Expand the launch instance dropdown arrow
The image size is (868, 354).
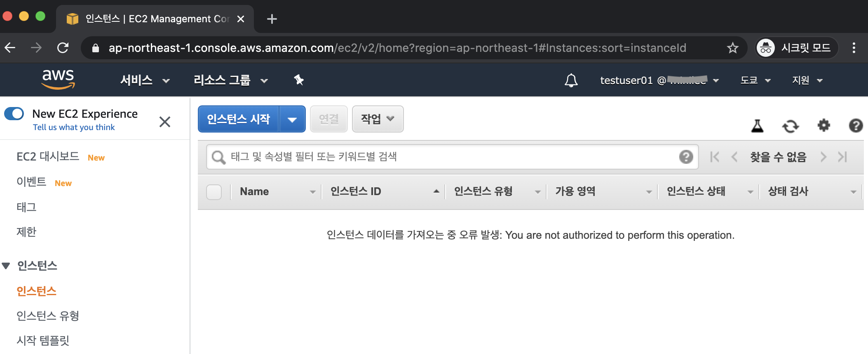pos(292,119)
